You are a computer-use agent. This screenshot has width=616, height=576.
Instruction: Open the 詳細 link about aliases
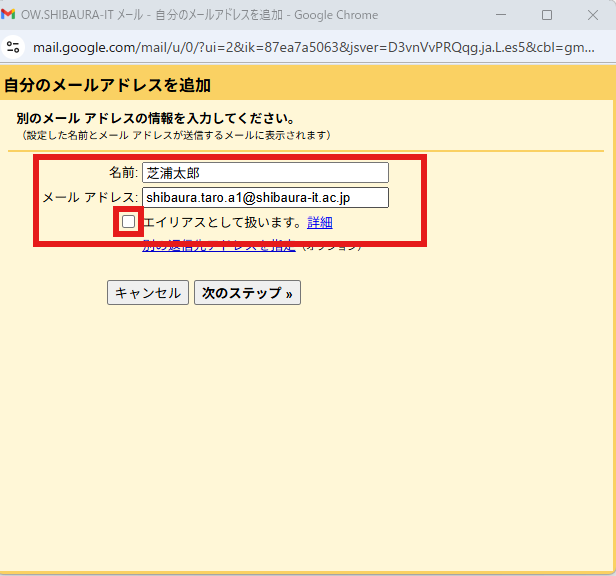320,222
